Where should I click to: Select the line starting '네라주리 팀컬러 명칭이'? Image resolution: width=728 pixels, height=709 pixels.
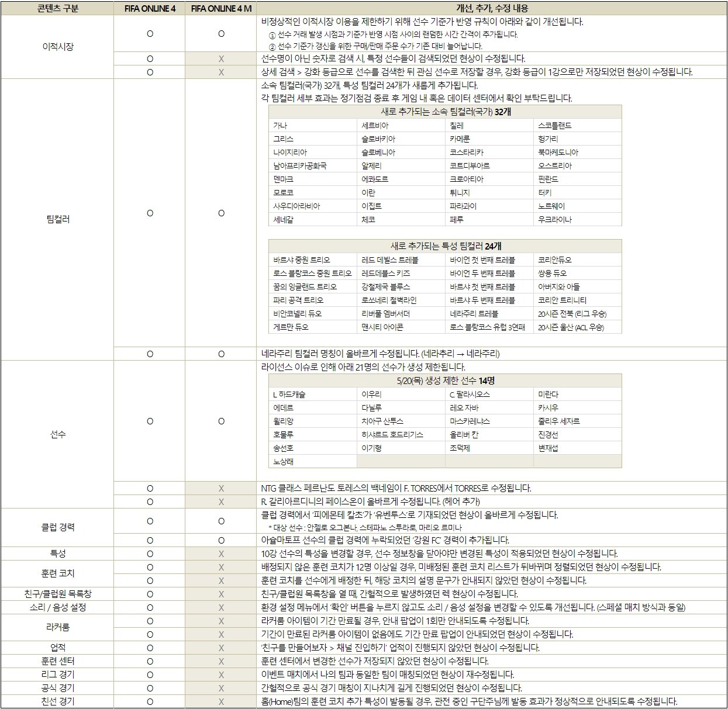(x=380, y=354)
